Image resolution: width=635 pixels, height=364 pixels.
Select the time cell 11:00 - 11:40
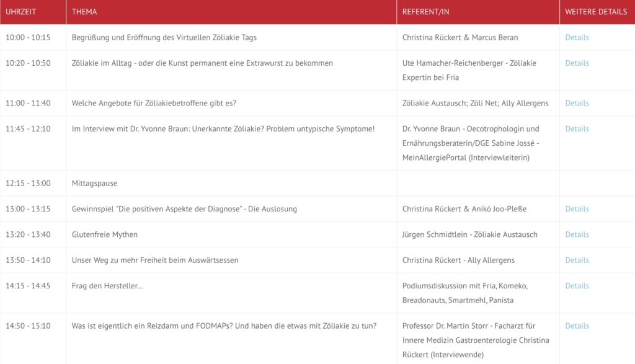(28, 103)
